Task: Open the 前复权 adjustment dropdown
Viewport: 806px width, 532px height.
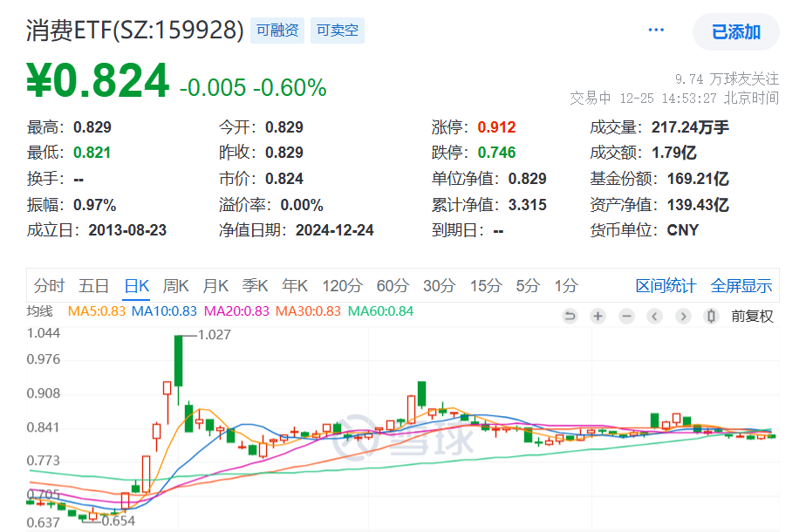Action: coord(752,316)
